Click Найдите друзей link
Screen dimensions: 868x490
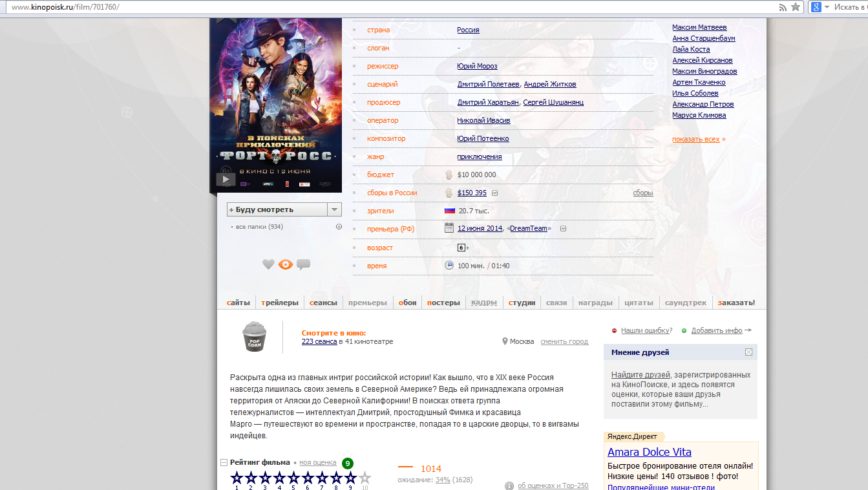(640, 375)
